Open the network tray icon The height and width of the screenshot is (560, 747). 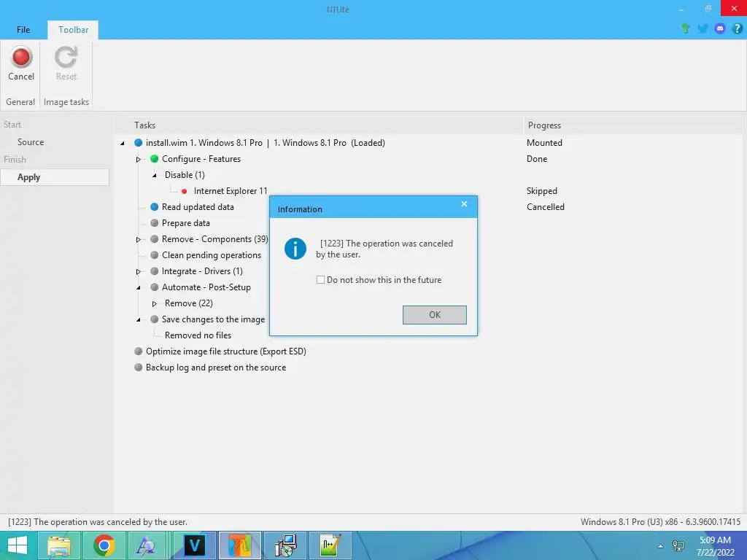tap(678, 545)
